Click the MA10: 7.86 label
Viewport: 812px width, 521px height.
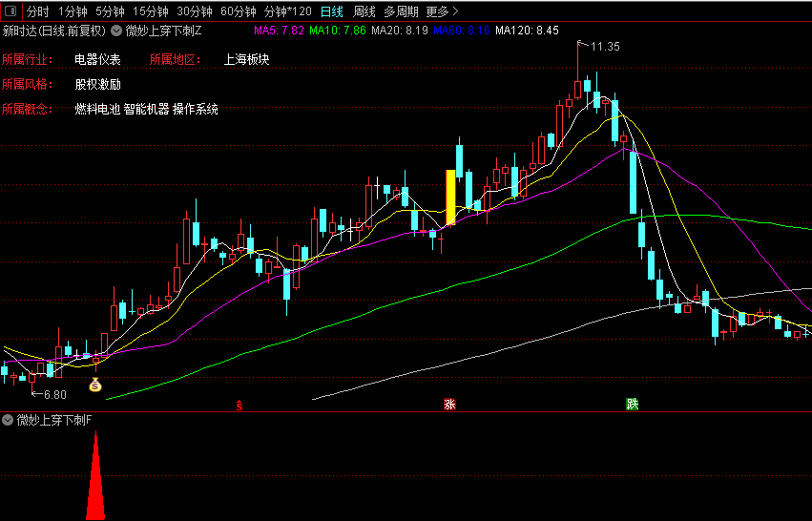point(338,31)
